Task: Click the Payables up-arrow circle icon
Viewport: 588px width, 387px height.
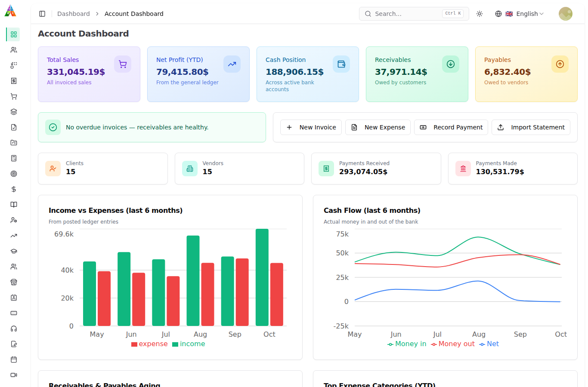Action: pos(560,64)
